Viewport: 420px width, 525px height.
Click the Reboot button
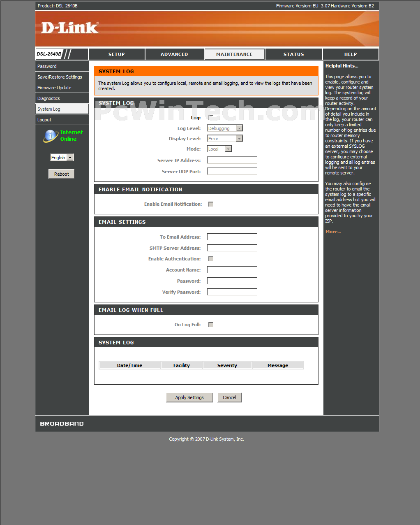pyautogui.click(x=62, y=174)
